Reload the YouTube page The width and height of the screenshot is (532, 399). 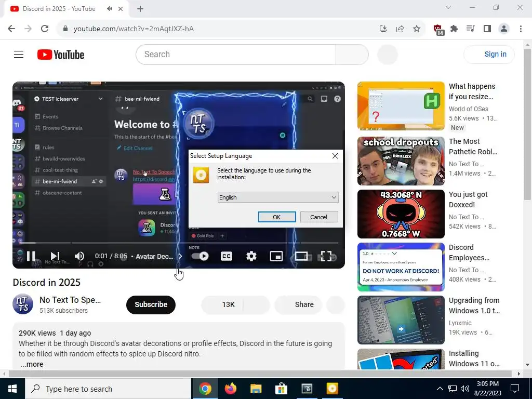[45, 29]
